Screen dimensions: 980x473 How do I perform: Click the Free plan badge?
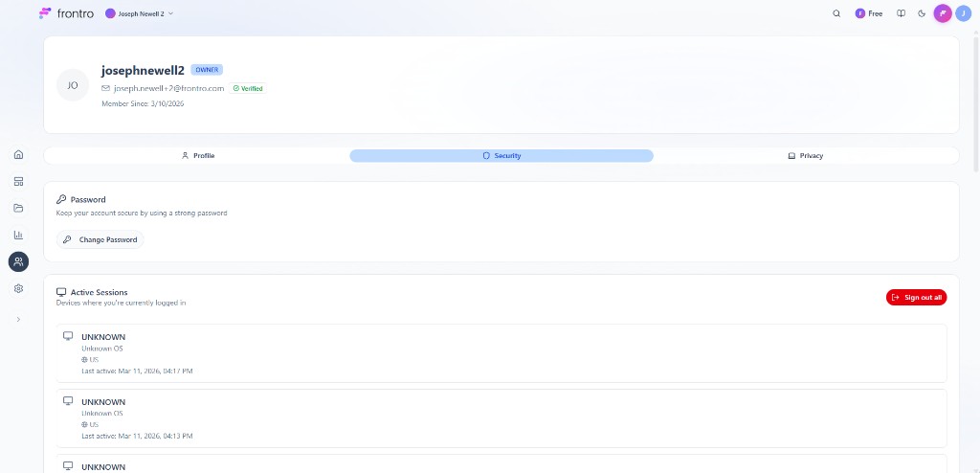[869, 13]
